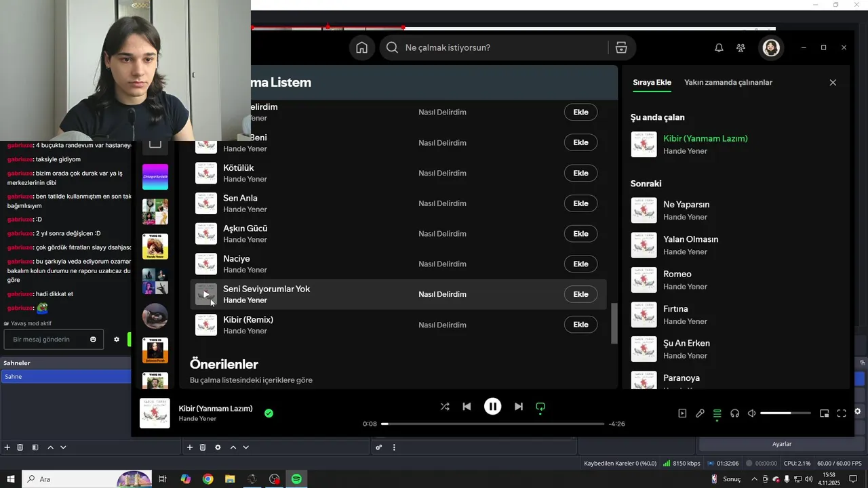Move the scene up in the OBS scenes toolbar
The height and width of the screenshot is (488, 868).
[50, 447]
